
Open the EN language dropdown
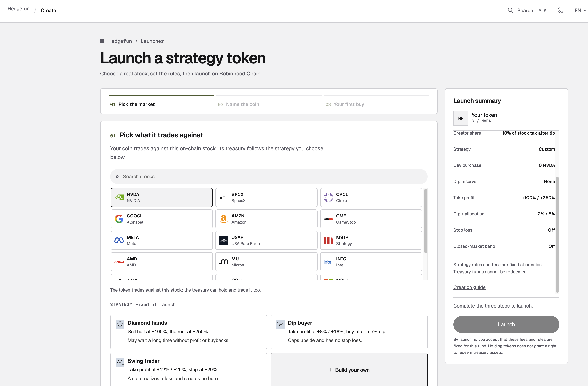tap(580, 10)
